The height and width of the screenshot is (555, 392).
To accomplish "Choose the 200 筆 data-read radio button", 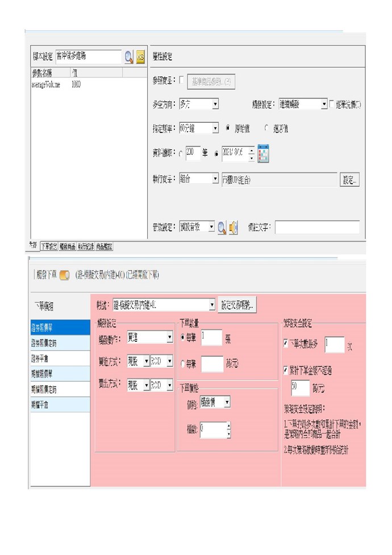I will (x=181, y=154).
